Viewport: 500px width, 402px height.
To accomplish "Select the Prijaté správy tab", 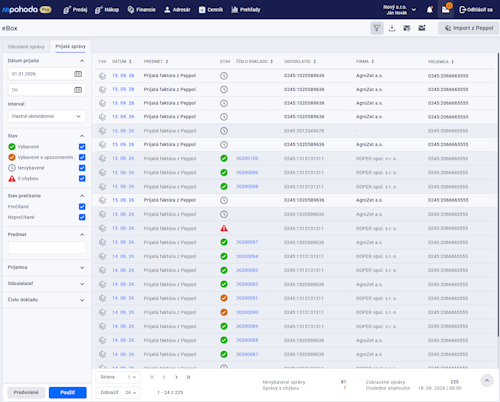I will click(70, 46).
